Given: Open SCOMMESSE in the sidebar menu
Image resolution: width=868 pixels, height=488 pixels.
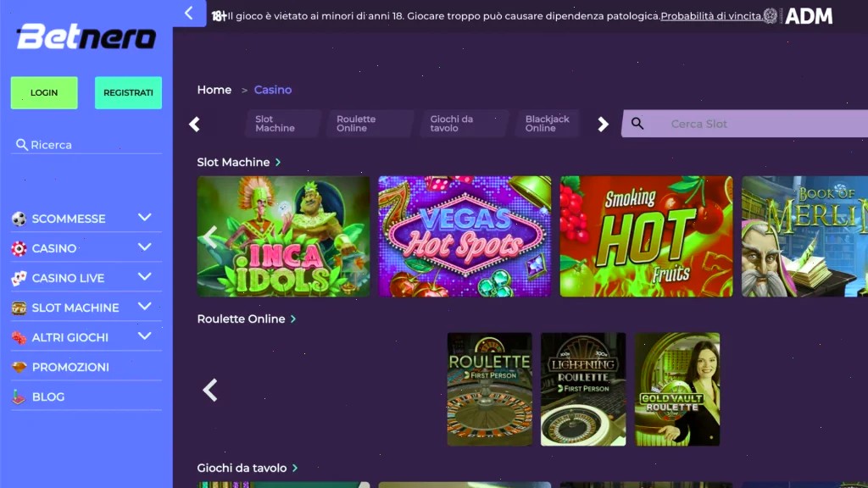Looking at the screenshot, I should pos(69,219).
